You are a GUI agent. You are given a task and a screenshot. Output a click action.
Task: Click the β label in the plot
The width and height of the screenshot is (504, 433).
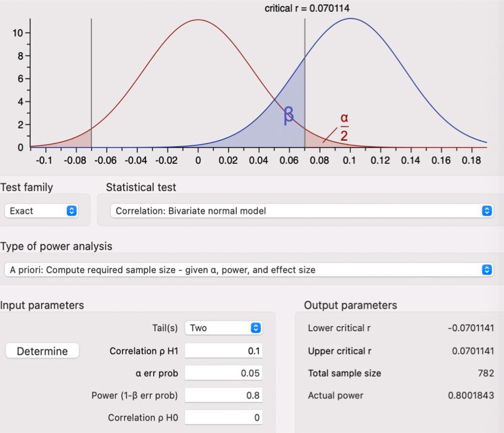(289, 115)
